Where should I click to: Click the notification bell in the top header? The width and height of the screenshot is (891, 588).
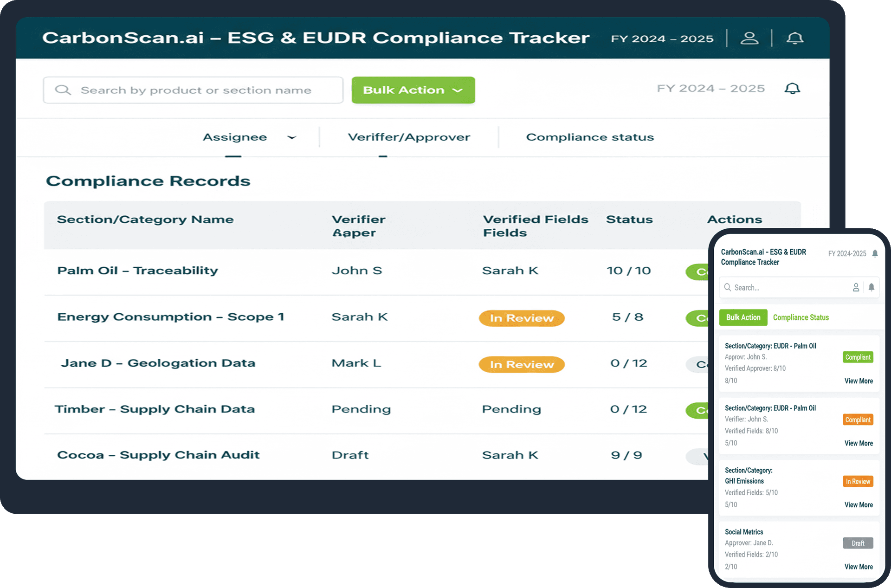tap(795, 38)
